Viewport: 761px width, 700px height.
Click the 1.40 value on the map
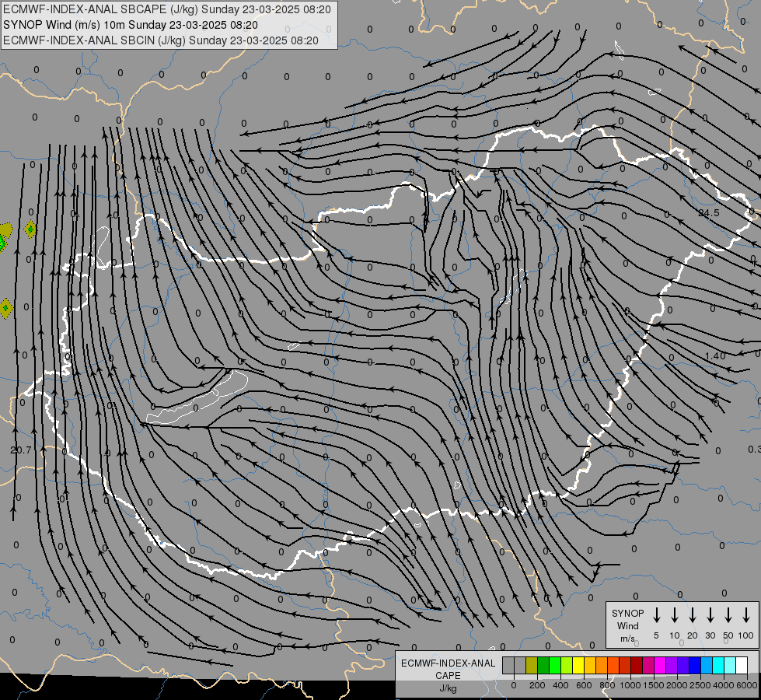[715, 355]
